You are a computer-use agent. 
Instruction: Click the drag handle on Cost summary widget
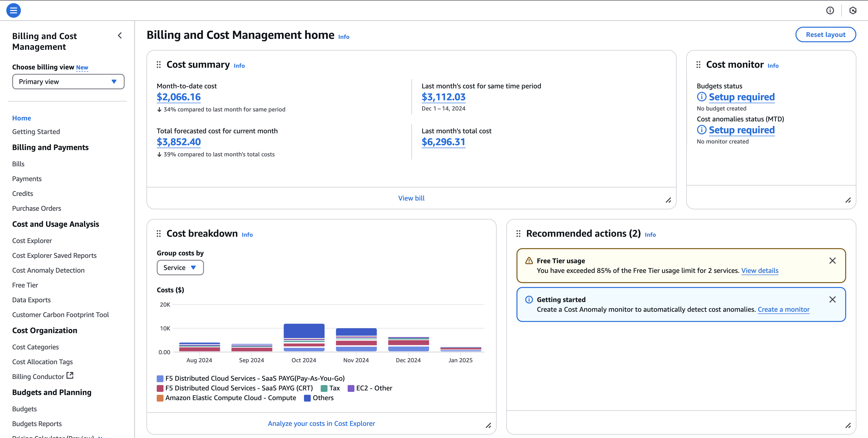pos(159,64)
